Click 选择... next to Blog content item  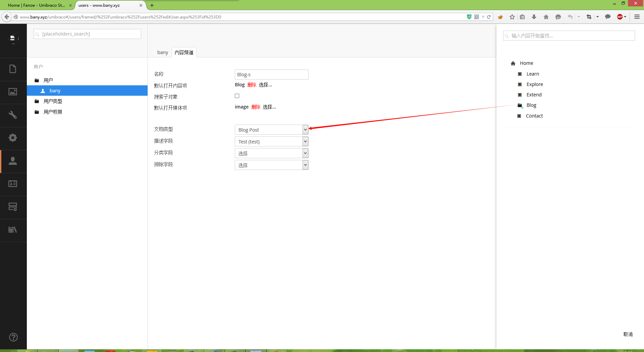[265, 85]
